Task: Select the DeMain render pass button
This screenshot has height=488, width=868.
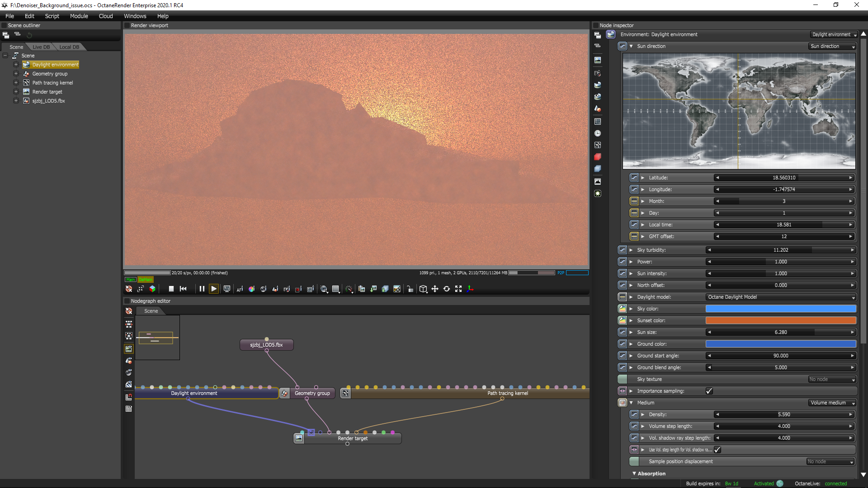Action: 145,280
